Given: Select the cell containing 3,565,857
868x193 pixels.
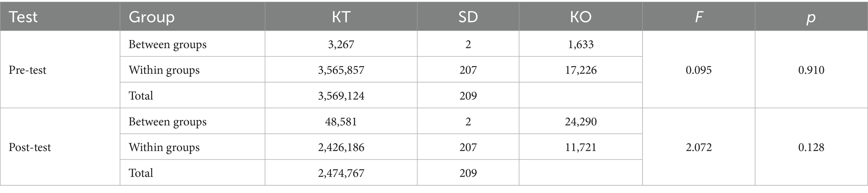Looking at the screenshot, I should coord(341,70).
